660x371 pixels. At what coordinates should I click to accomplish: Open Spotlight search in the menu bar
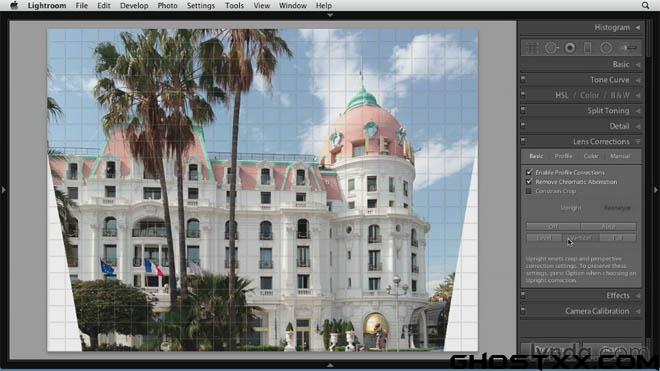(645, 5)
